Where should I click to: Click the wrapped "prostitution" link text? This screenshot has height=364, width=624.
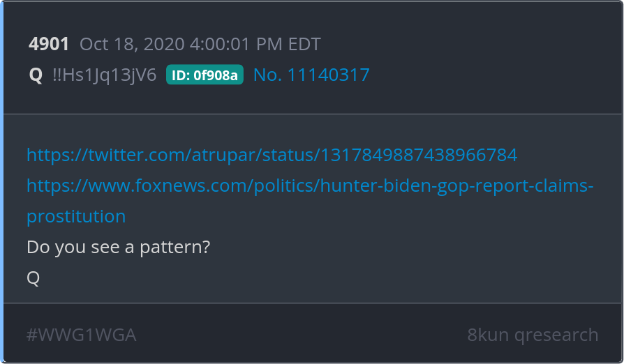point(76,217)
